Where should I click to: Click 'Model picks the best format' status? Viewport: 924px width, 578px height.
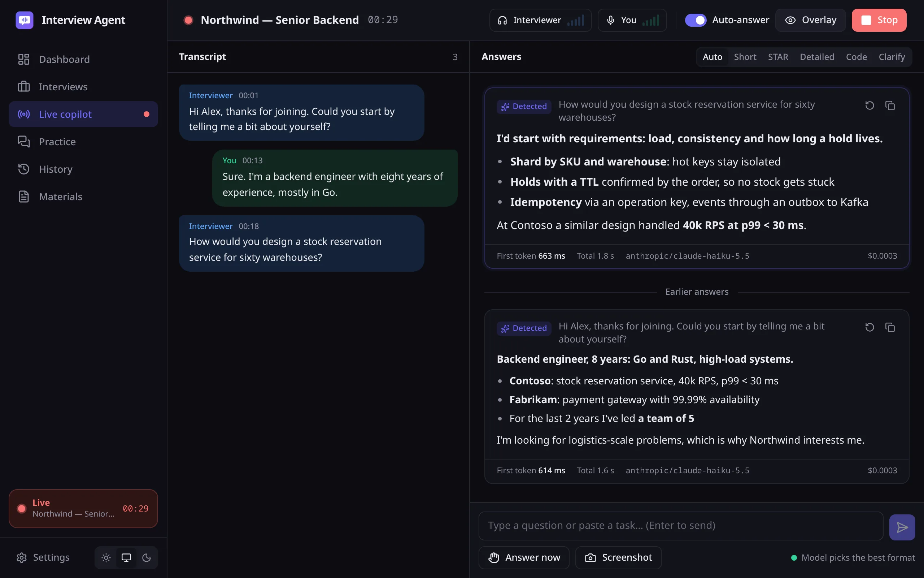pos(853,558)
